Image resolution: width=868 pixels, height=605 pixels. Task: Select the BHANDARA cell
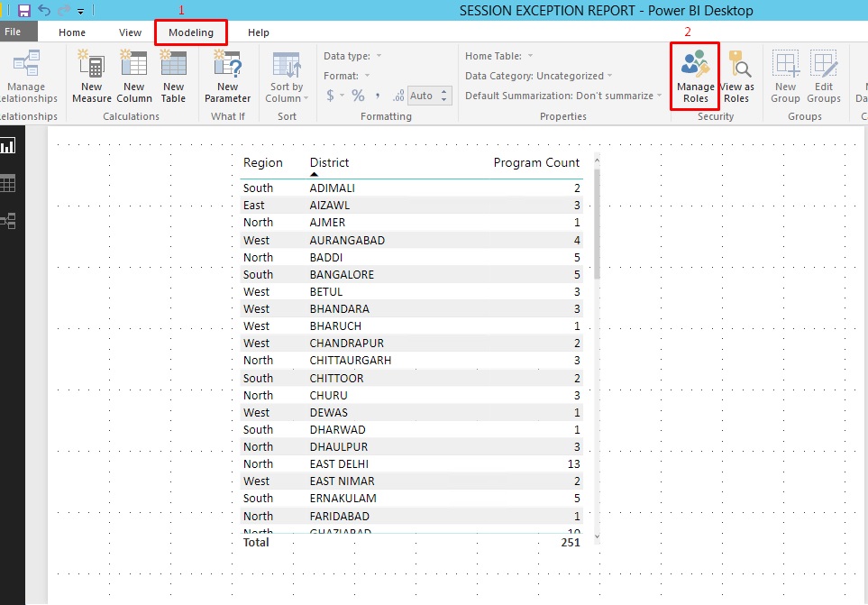point(339,309)
